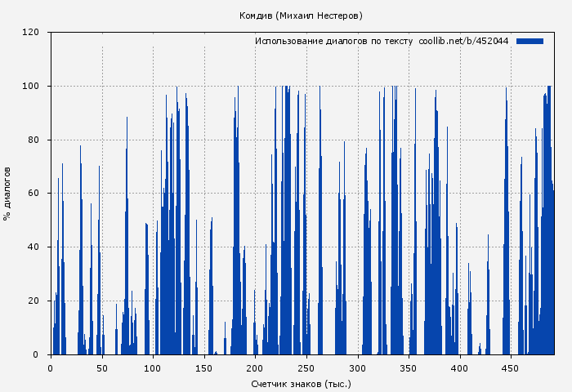
Task: Click the Y-axis tick label 100
Action: 31,87
